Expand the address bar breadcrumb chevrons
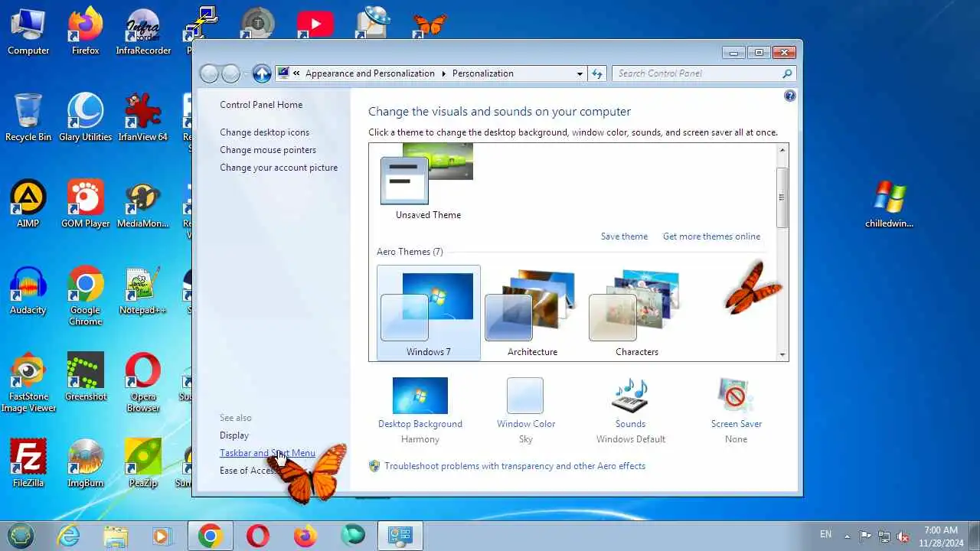 (x=296, y=73)
